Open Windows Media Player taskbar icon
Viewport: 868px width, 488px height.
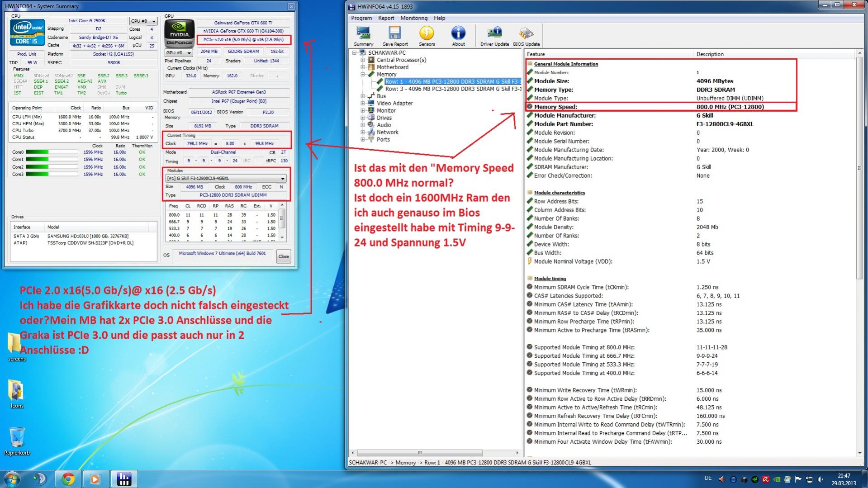point(95,479)
